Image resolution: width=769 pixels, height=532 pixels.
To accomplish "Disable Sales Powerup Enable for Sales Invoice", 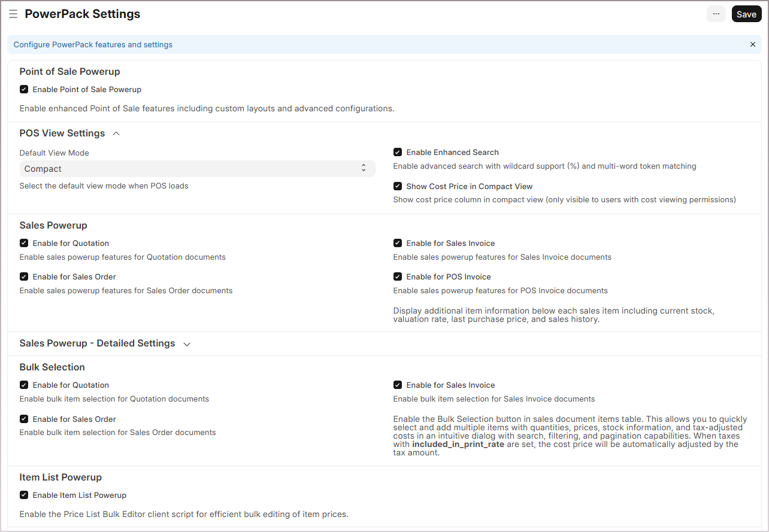I will point(398,243).
